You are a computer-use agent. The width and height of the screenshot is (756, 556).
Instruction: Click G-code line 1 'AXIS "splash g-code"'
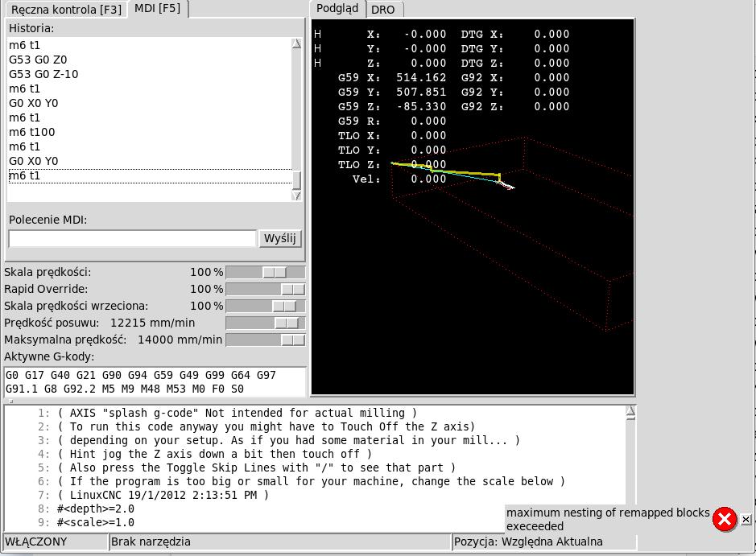[x=238, y=413]
